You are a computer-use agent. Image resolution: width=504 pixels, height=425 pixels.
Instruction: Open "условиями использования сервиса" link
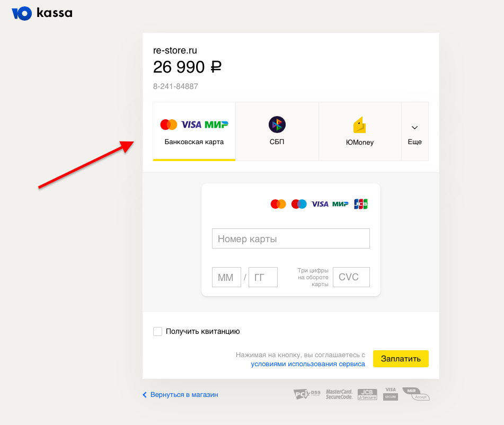click(x=308, y=364)
